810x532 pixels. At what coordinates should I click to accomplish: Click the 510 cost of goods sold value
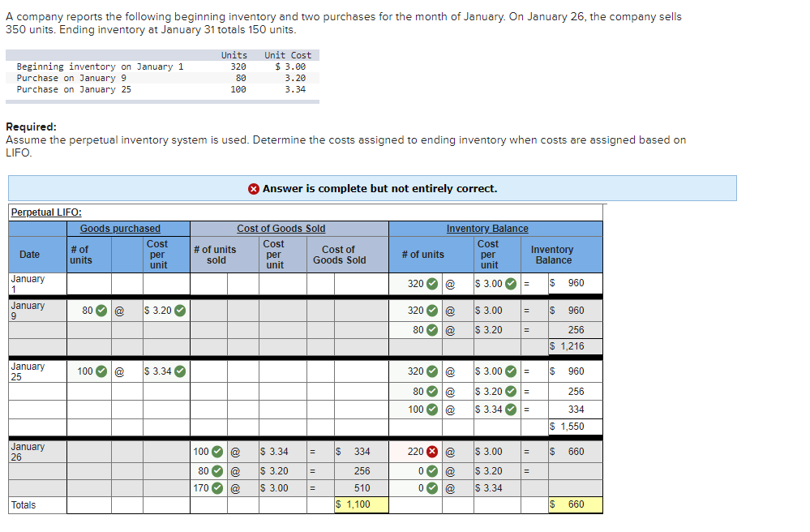click(x=362, y=488)
